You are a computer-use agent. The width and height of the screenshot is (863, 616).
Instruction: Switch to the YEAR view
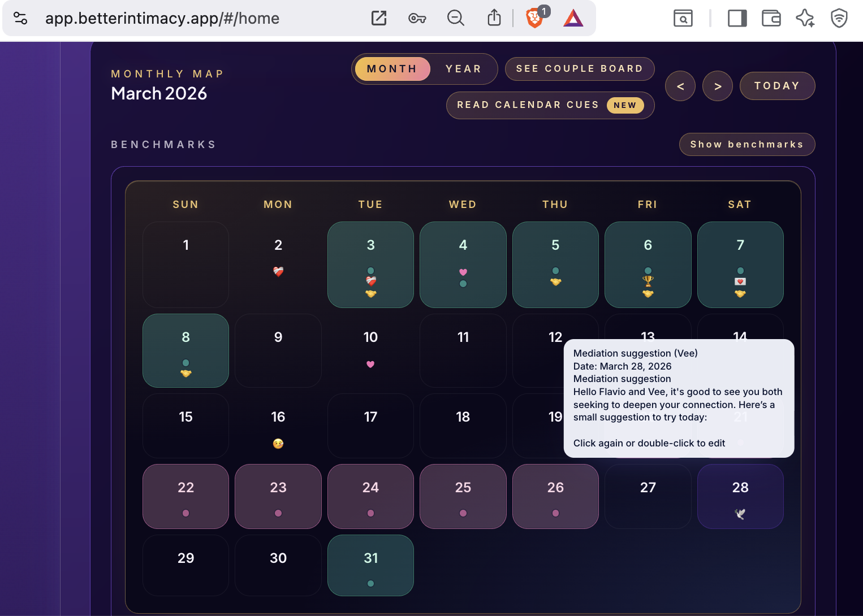tap(463, 68)
